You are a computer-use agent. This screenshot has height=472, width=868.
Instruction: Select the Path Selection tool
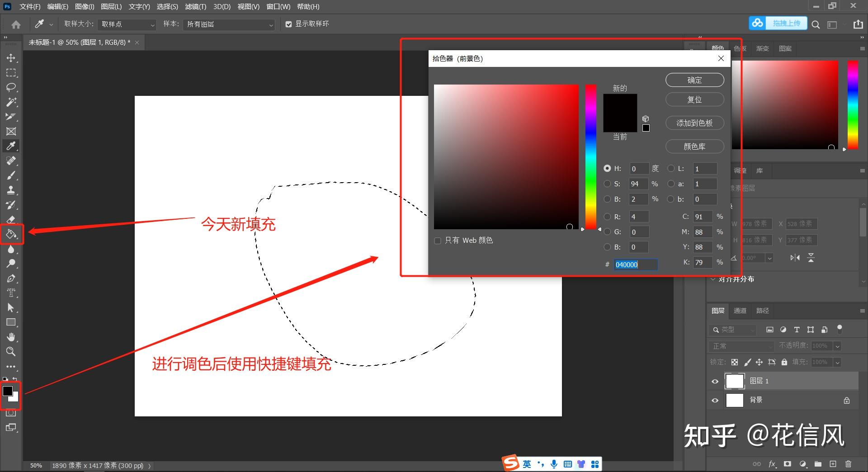11,308
